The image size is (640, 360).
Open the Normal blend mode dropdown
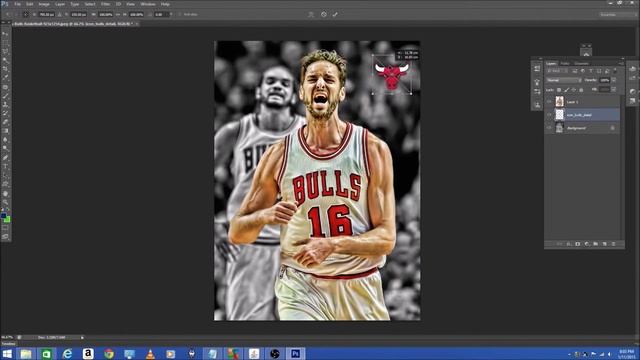coord(564,80)
